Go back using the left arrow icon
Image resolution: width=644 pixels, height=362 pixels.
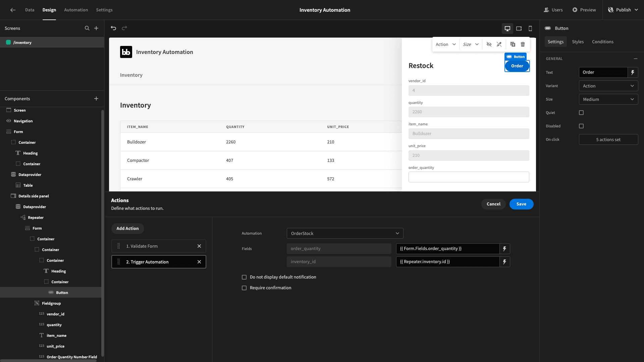pyautogui.click(x=13, y=10)
